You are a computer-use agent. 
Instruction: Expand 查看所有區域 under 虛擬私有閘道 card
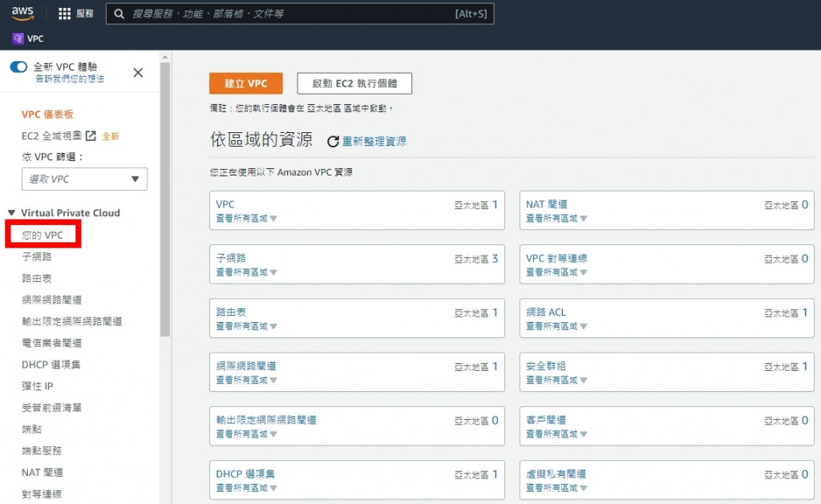click(x=556, y=488)
